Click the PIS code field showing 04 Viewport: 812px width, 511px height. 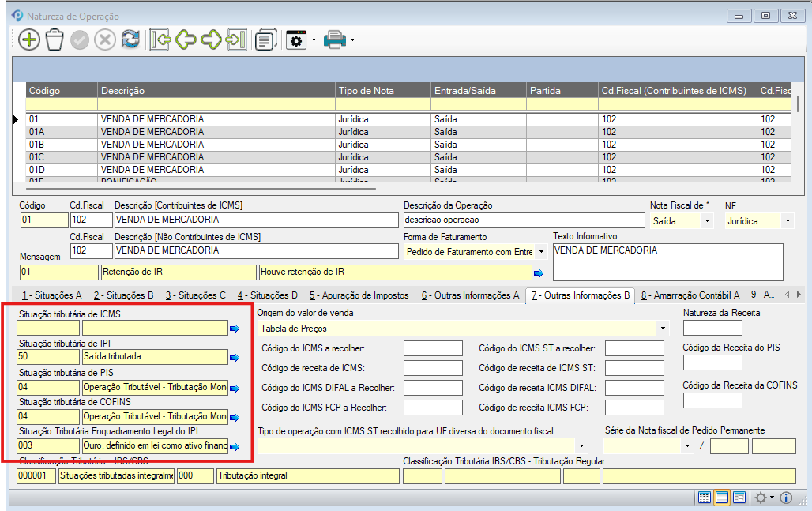tap(48, 387)
